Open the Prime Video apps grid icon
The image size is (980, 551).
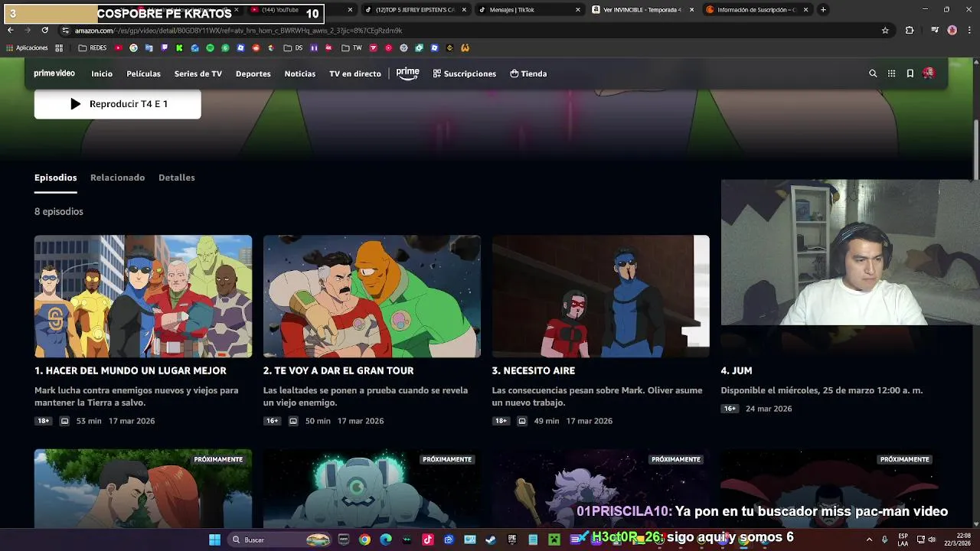tap(891, 73)
